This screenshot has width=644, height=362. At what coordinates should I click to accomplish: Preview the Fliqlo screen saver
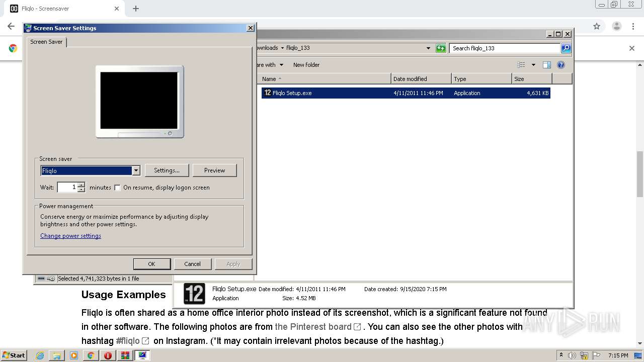tap(214, 170)
